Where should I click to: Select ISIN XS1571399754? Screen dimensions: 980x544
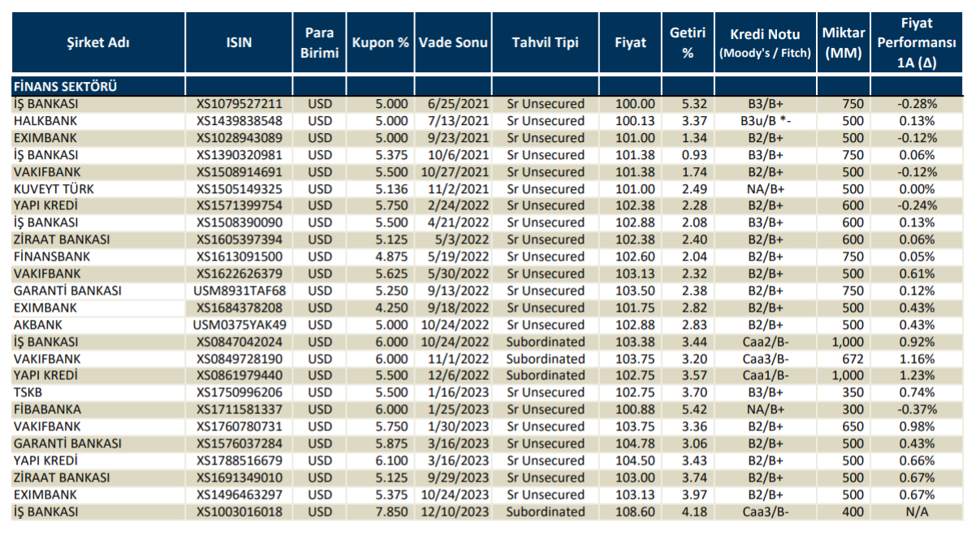click(239, 206)
